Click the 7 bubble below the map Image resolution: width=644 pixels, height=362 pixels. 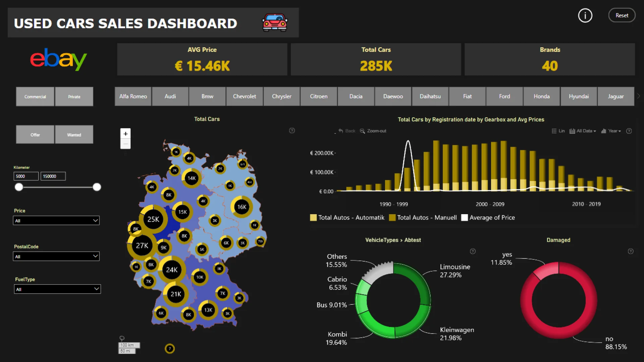tap(170, 349)
